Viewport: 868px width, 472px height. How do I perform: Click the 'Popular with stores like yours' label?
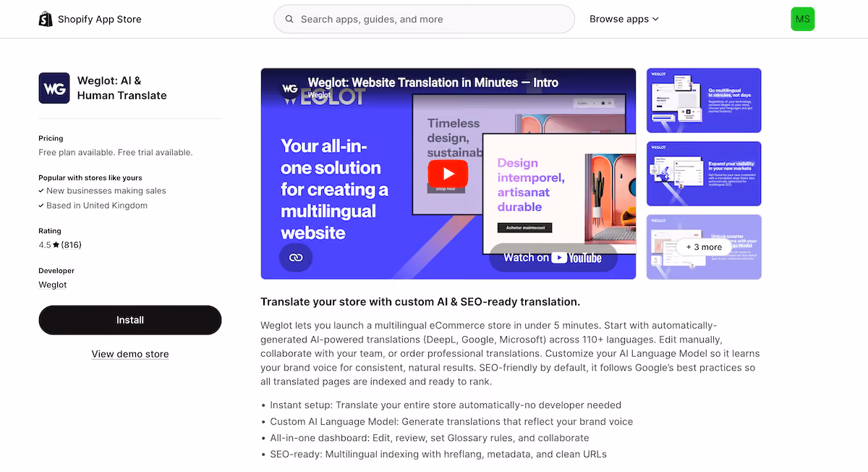pyautogui.click(x=90, y=177)
